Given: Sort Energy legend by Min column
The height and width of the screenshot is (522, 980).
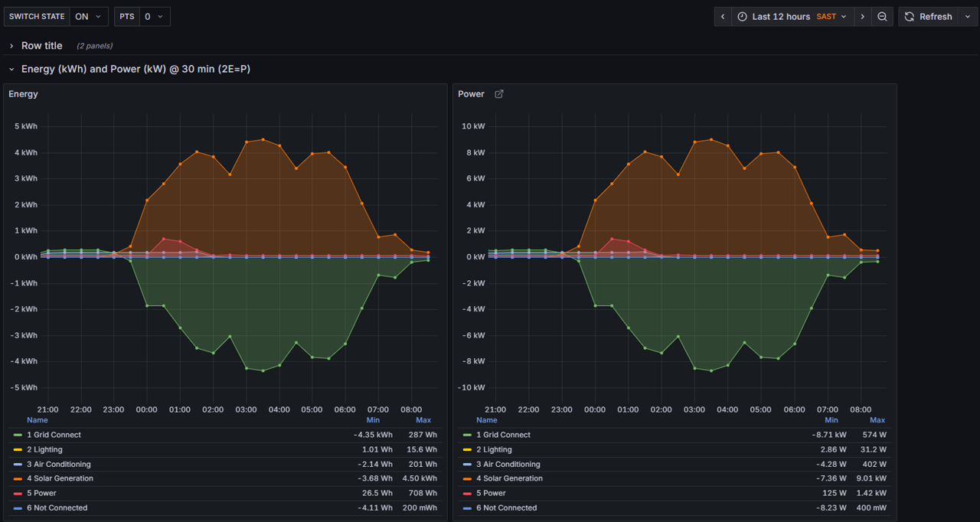Looking at the screenshot, I should pyautogui.click(x=373, y=420).
